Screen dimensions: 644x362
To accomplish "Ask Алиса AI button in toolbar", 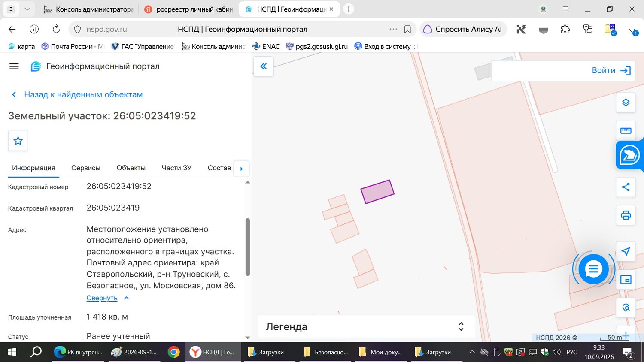I will 463,29.
